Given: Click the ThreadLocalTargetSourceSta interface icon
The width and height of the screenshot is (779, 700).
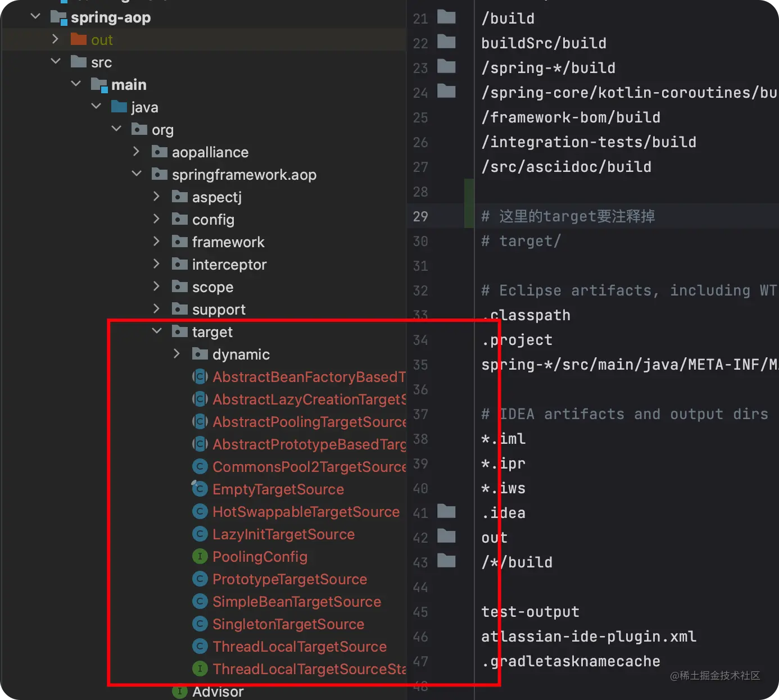Looking at the screenshot, I should click(200, 669).
